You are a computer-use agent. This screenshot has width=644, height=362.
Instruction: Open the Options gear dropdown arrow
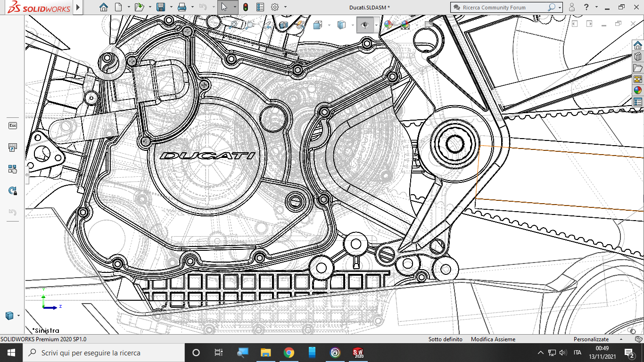285,7
